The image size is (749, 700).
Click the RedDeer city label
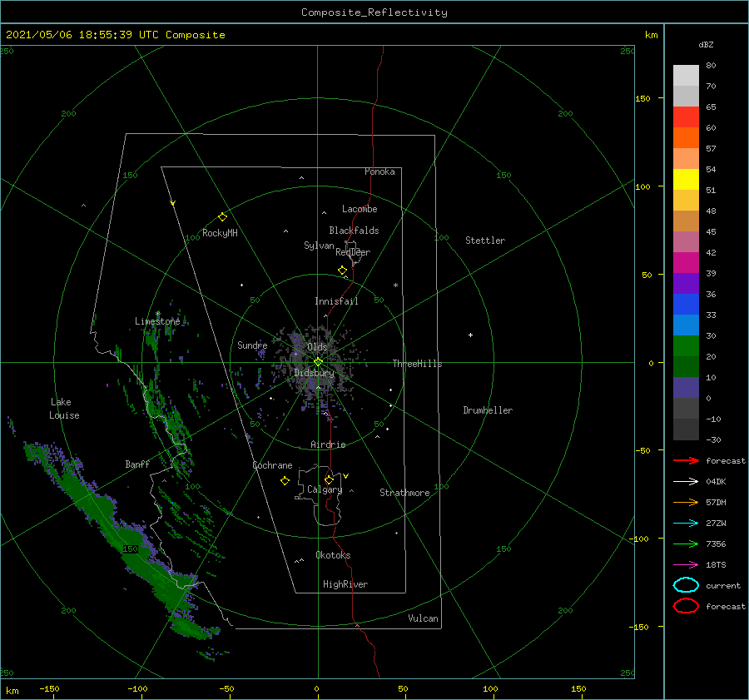(x=353, y=252)
